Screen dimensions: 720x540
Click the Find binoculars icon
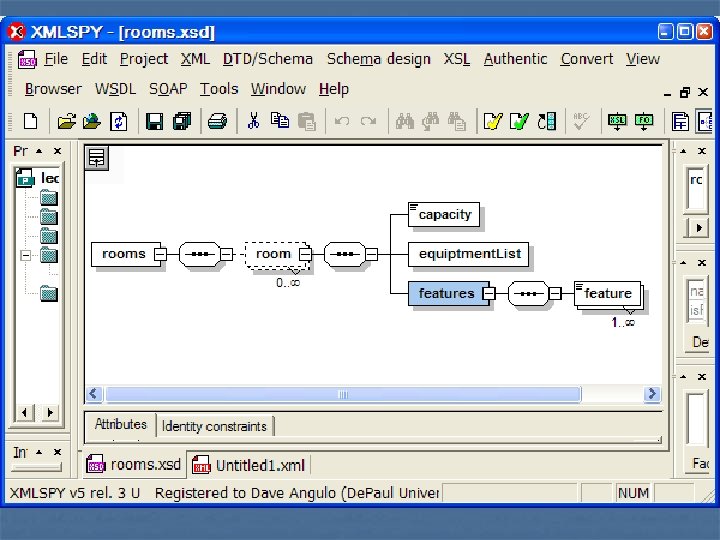click(405, 121)
